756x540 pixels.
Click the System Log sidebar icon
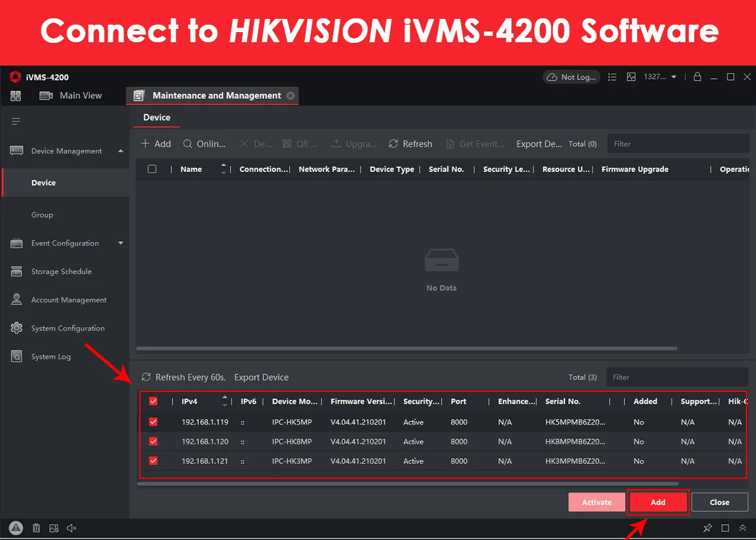[17, 357]
